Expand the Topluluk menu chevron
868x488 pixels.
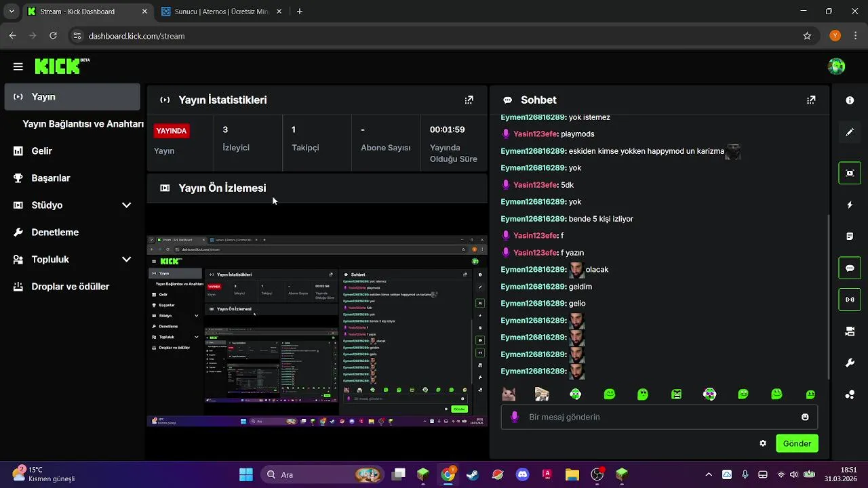tap(126, 260)
